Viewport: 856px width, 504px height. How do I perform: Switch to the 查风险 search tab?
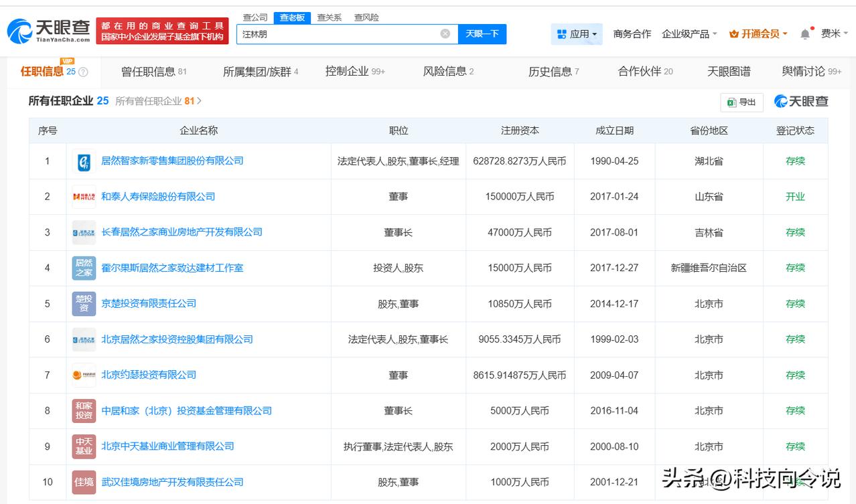(x=366, y=17)
